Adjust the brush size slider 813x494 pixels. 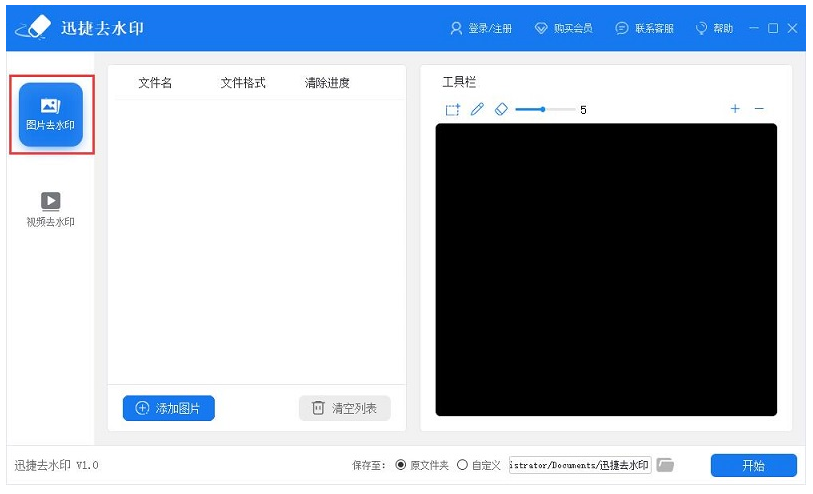pos(544,109)
